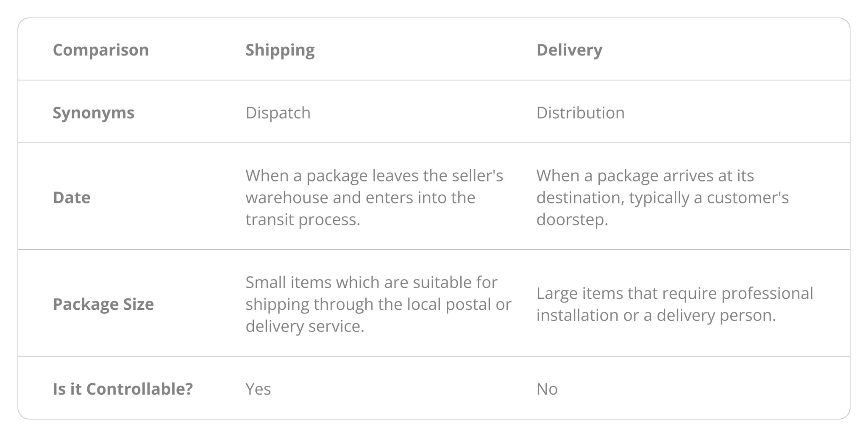Click the text about package arriving at destination
Viewport: 868px width, 437px height.
coord(662,198)
